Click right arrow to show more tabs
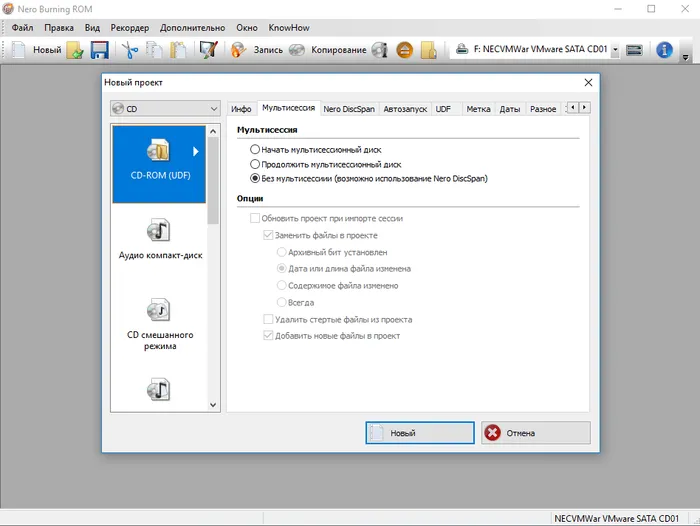 pyautogui.click(x=584, y=107)
